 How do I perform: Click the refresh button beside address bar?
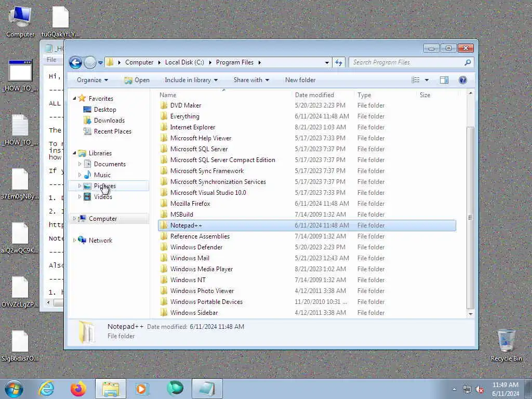coord(339,62)
